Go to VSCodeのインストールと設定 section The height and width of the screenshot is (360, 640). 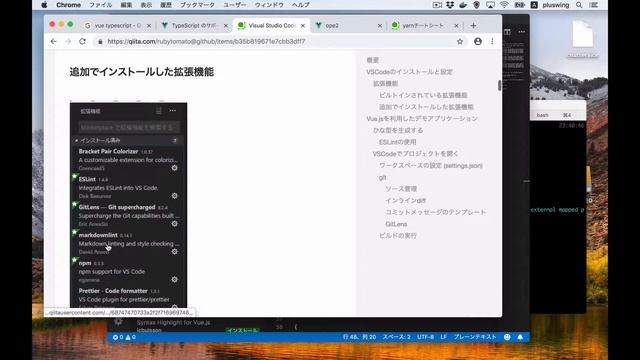pyautogui.click(x=409, y=72)
